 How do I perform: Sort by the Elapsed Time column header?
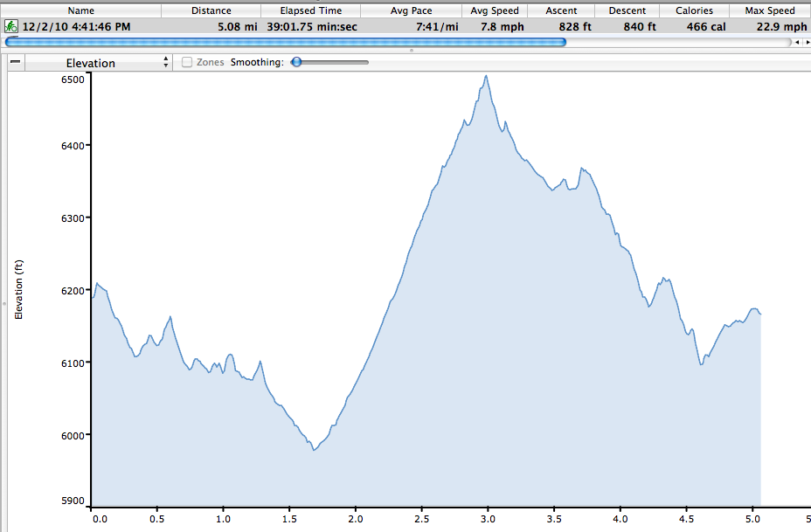click(x=310, y=10)
